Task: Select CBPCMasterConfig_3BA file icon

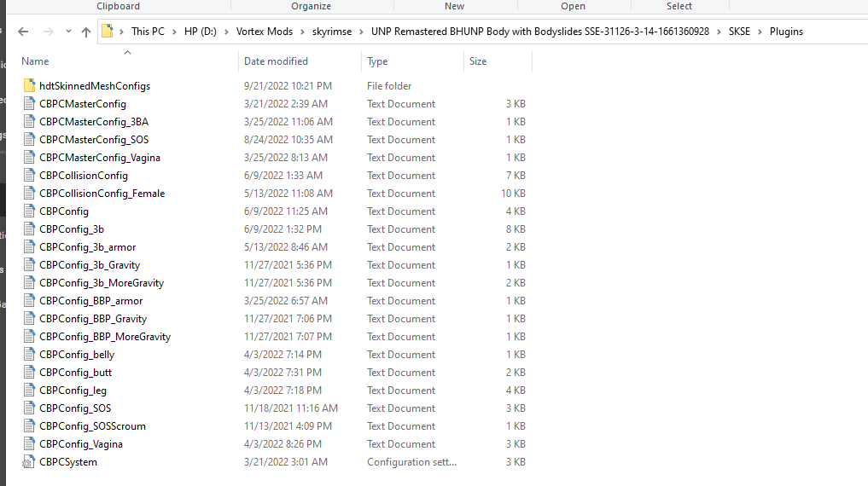Action: [x=29, y=122]
